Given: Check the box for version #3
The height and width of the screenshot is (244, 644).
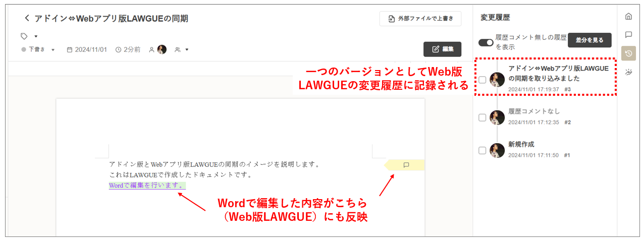Looking at the screenshot, I should click(482, 80).
